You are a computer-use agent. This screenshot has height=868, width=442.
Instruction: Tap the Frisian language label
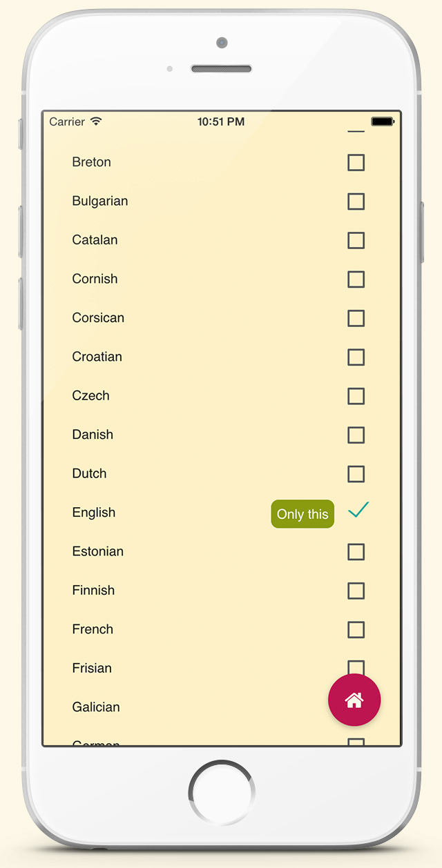coord(92,668)
